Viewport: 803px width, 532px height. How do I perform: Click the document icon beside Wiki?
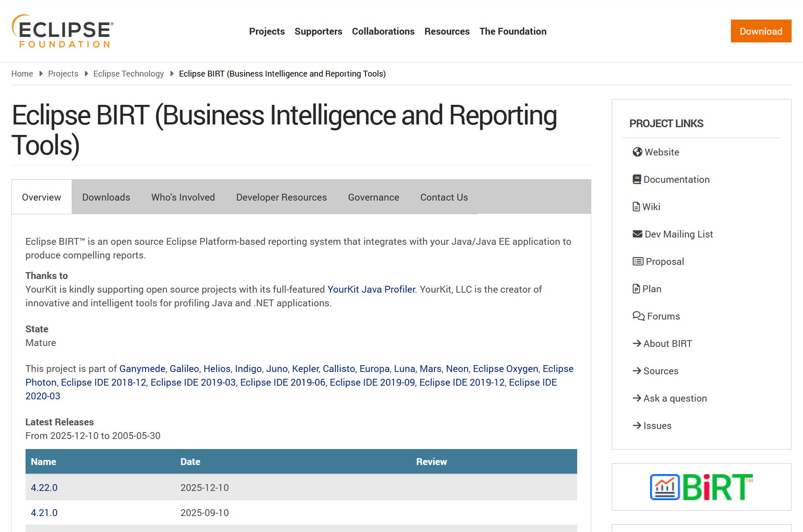[636, 207]
